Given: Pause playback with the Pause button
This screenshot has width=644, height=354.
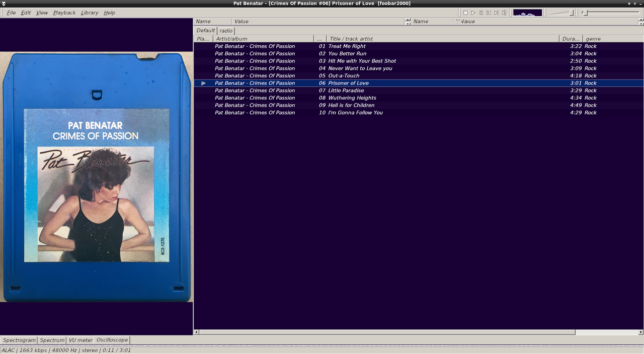Looking at the screenshot, I should coord(481,13).
